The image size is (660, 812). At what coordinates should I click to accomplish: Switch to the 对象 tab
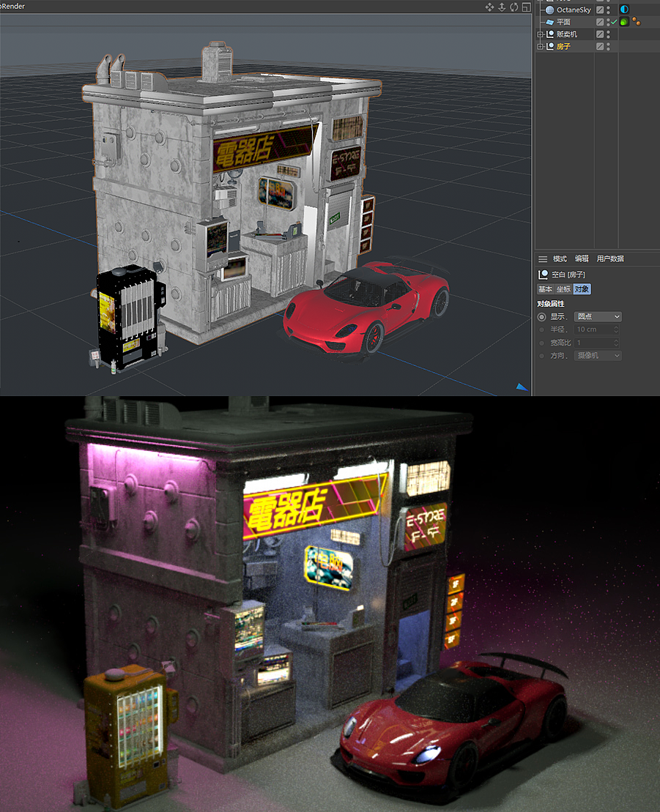pos(582,289)
